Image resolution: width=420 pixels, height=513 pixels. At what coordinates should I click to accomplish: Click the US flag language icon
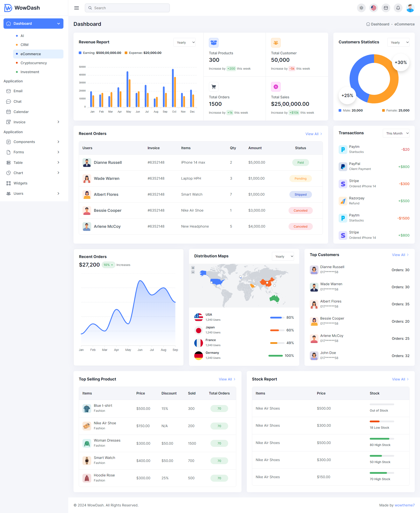[x=374, y=8]
